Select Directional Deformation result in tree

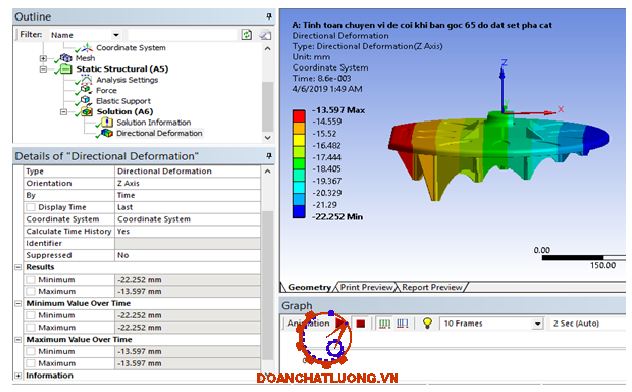pyautogui.click(x=159, y=133)
